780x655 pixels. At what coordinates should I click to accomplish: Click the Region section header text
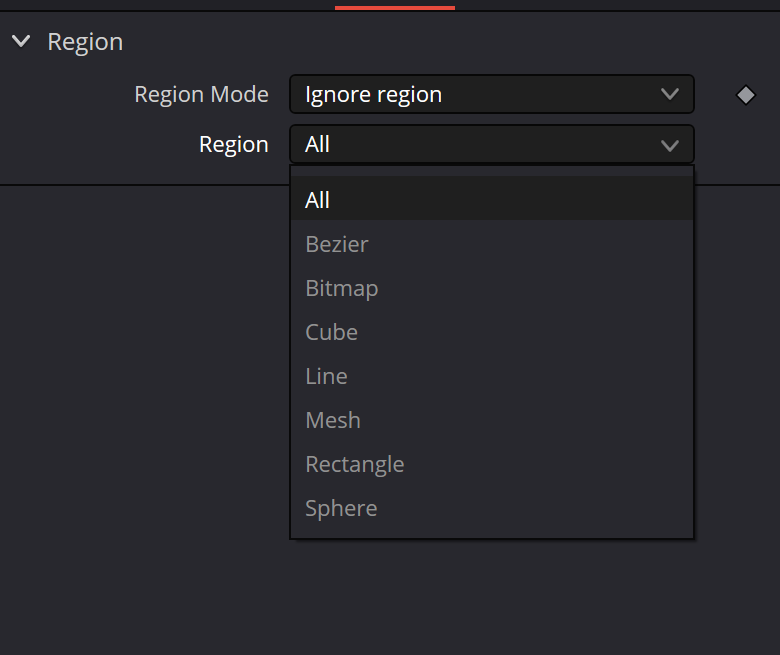(85, 42)
